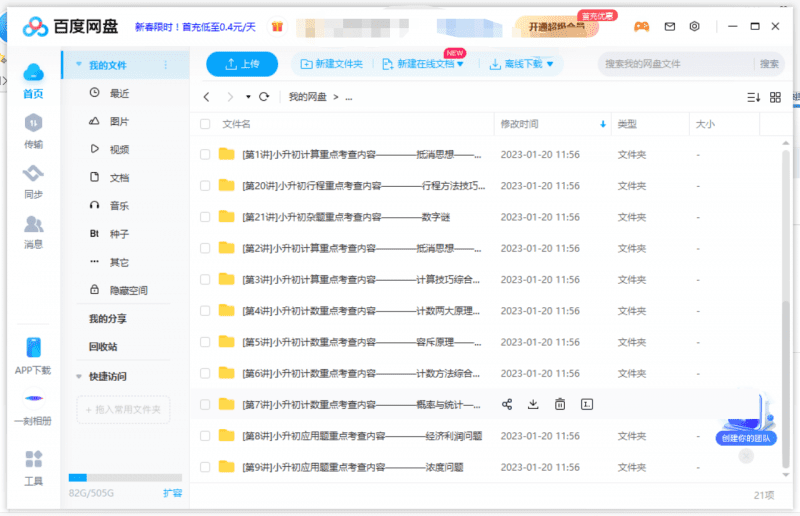The image size is (800, 516).
Task: Download the 第7讲 folder using row icon
Action: pyautogui.click(x=533, y=404)
